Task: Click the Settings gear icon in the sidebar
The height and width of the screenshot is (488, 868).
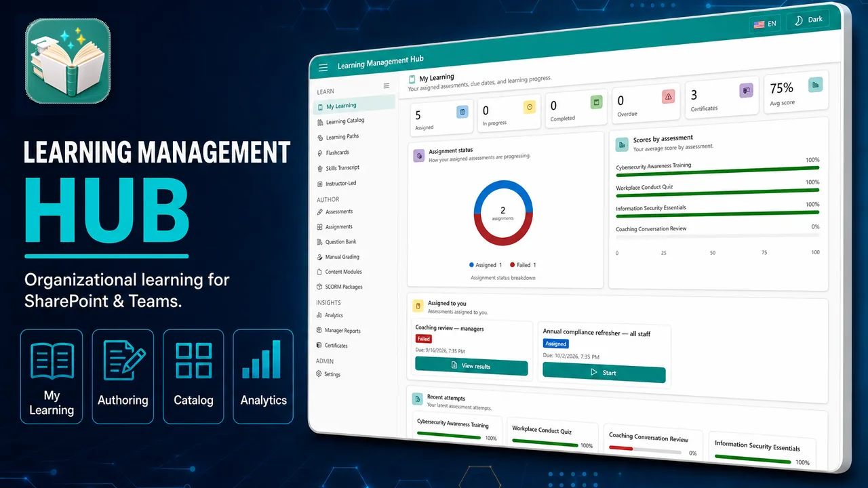Action: pyautogui.click(x=319, y=374)
